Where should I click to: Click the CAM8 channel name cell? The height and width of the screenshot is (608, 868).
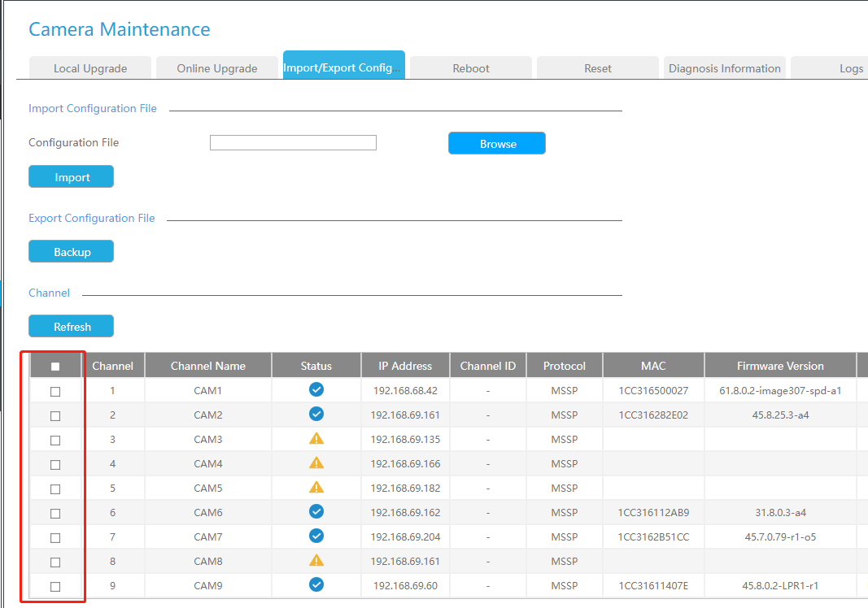point(208,561)
